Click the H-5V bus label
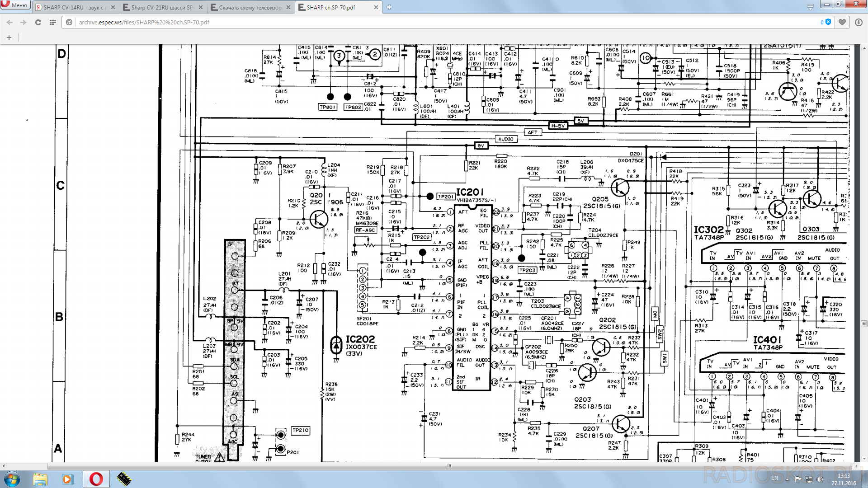The image size is (868, 488). [x=558, y=126]
